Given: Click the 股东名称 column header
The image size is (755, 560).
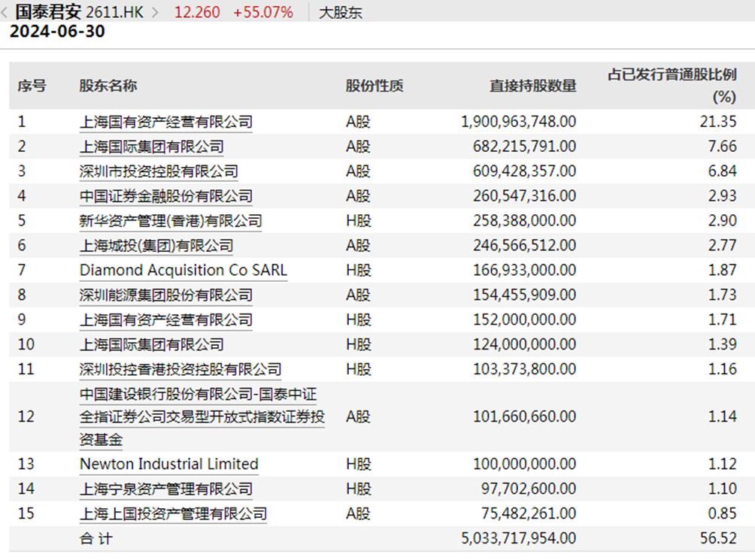Looking at the screenshot, I should [108, 86].
